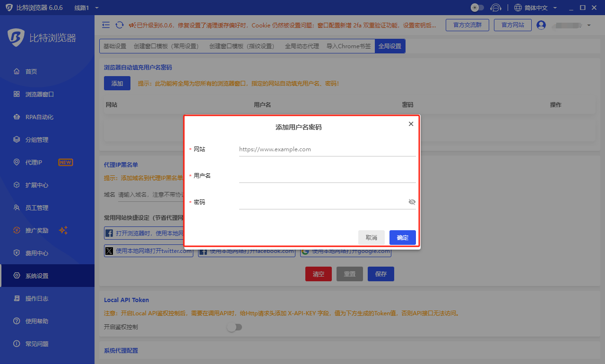
Task: Click the X twitter icon
Action: tap(109, 251)
